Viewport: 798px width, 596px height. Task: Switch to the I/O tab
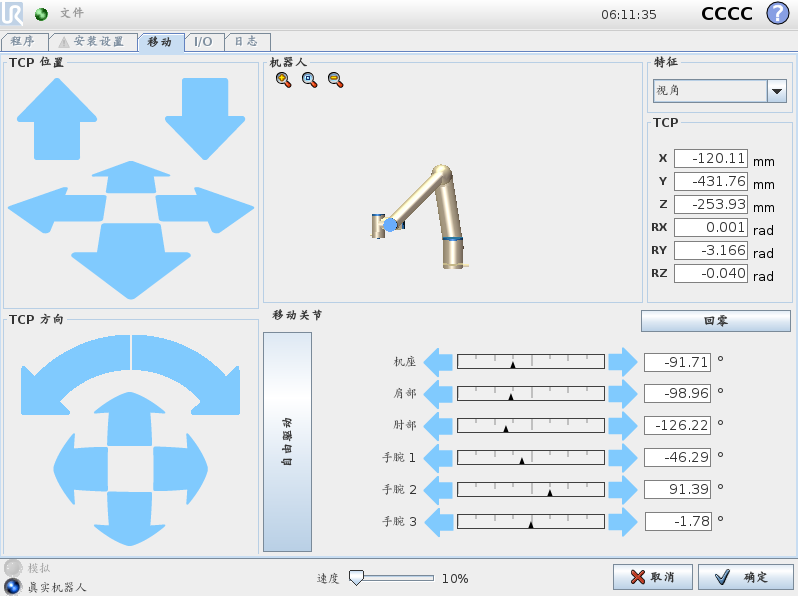pos(203,42)
